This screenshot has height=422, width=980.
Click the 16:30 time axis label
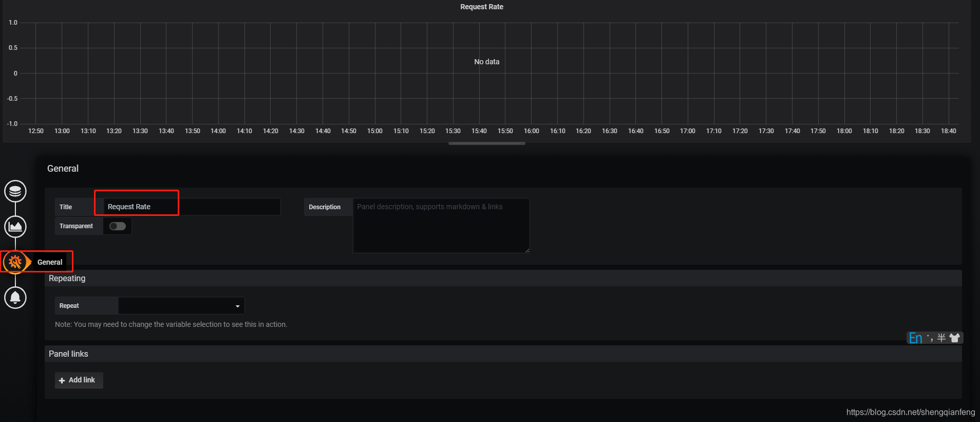tap(610, 131)
